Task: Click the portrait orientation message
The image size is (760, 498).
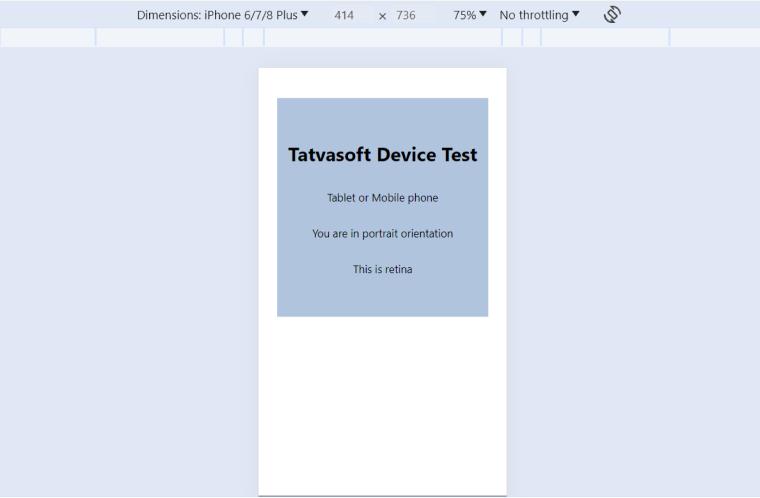Action: (382, 234)
